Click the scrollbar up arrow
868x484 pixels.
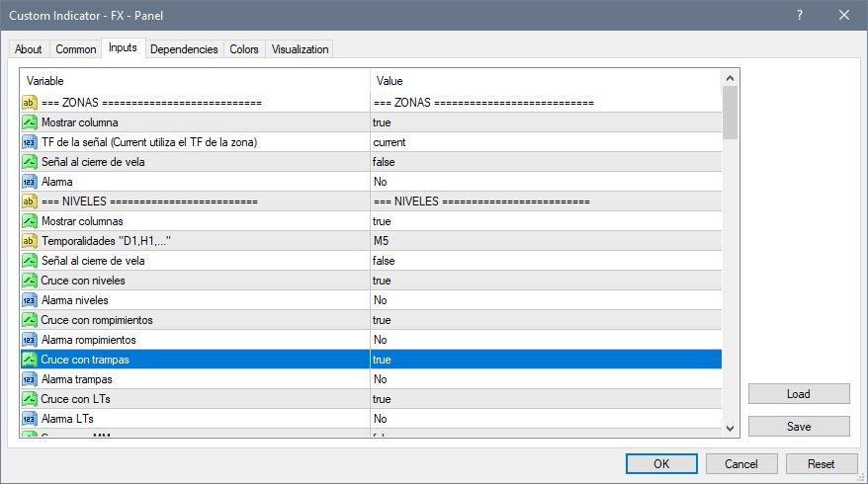click(x=731, y=79)
